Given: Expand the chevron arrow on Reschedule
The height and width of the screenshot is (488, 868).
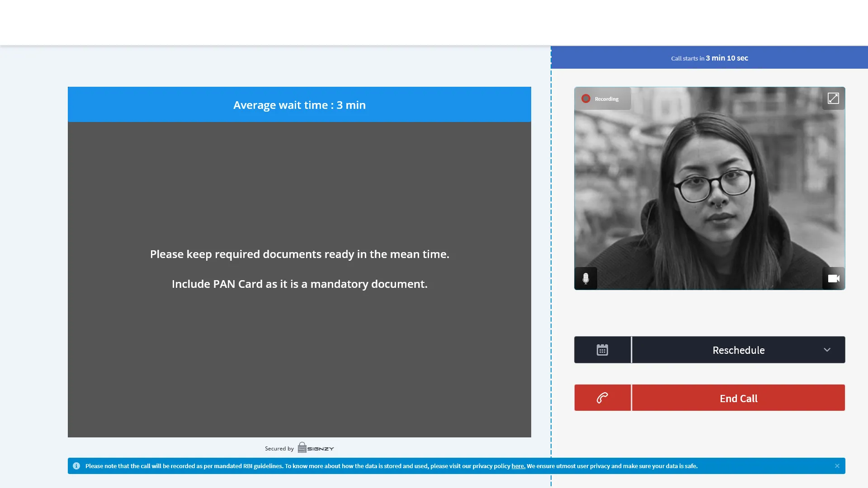Looking at the screenshot, I should [x=827, y=350].
